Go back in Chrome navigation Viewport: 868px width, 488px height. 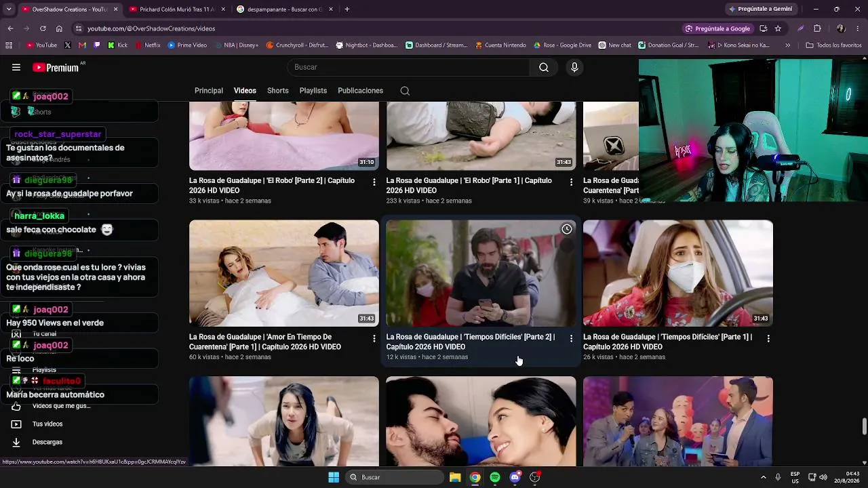tap(10, 28)
